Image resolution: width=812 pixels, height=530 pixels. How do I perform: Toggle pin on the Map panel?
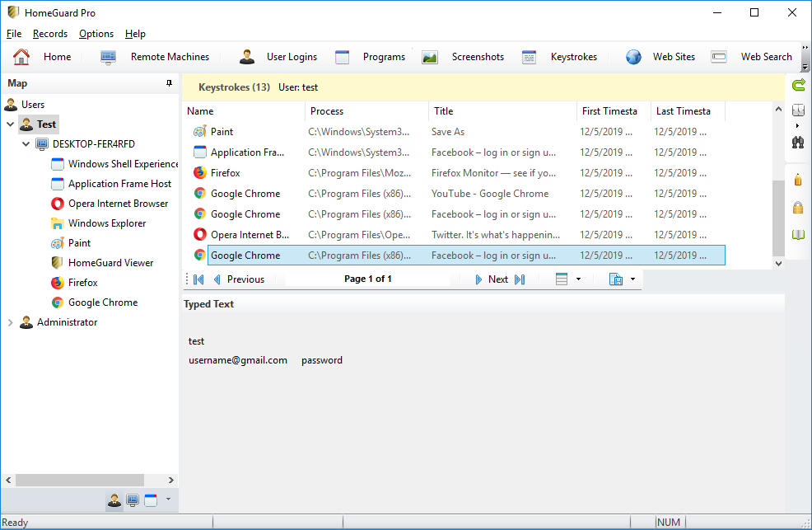169,83
